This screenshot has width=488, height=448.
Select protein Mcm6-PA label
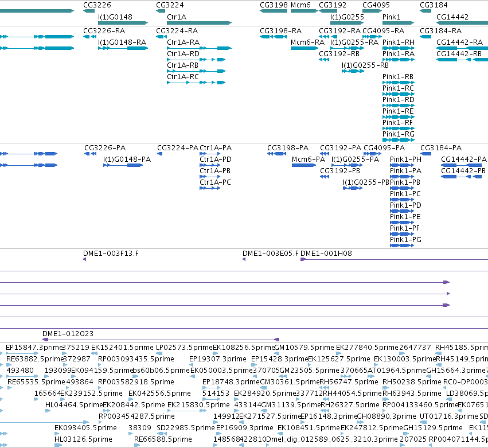[309, 159]
